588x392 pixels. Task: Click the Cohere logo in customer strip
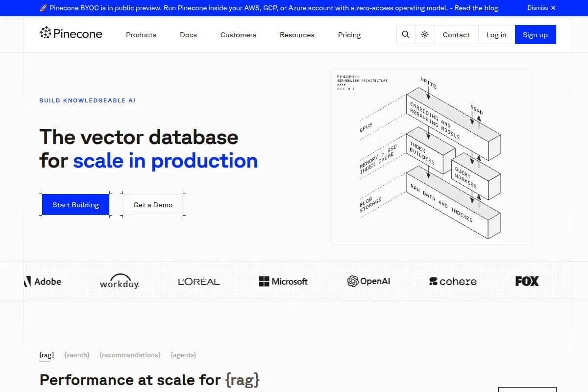453,281
